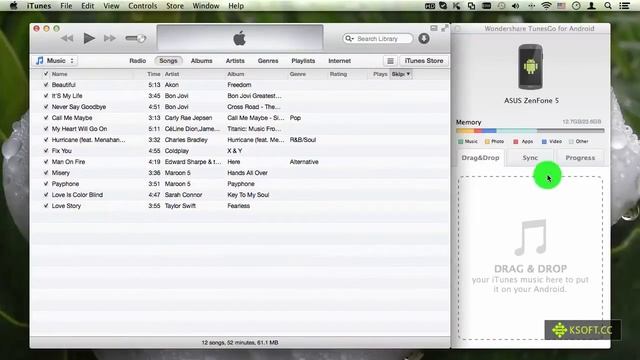Click the Wi-Fi status icon

click(546, 6)
